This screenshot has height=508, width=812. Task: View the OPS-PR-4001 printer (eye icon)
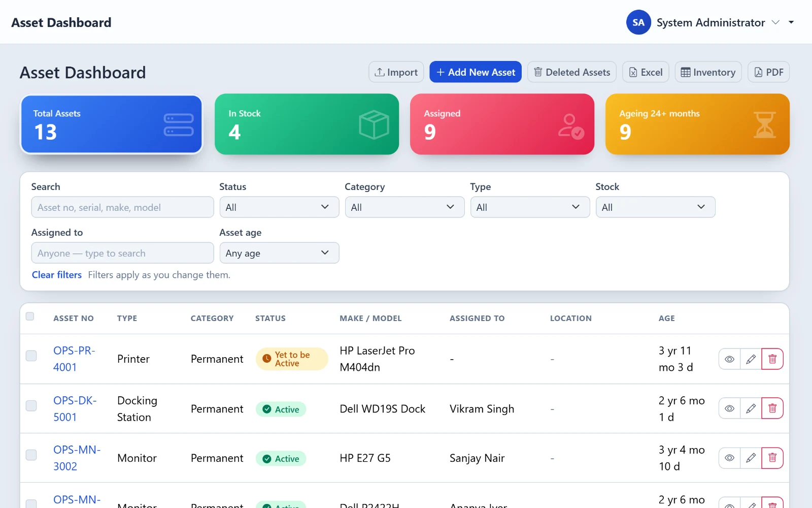click(x=729, y=359)
